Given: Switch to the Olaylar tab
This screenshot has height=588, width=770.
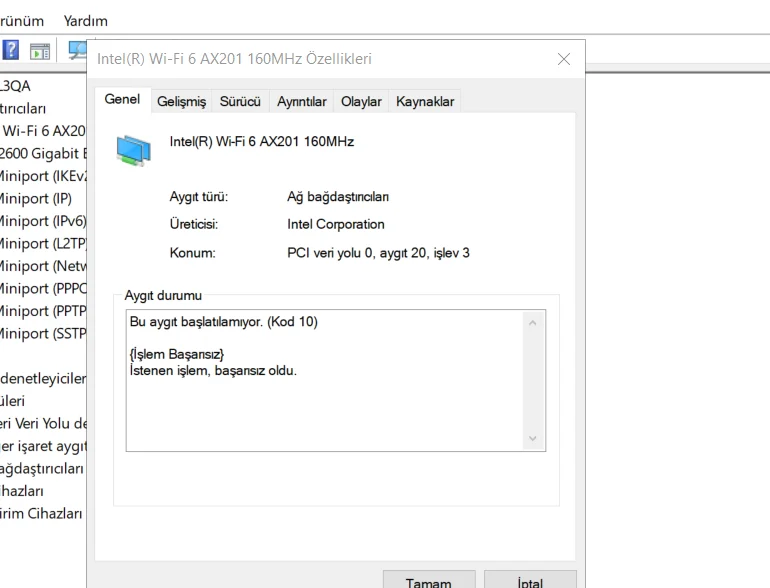Looking at the screenshot, I should click(361, 101).
